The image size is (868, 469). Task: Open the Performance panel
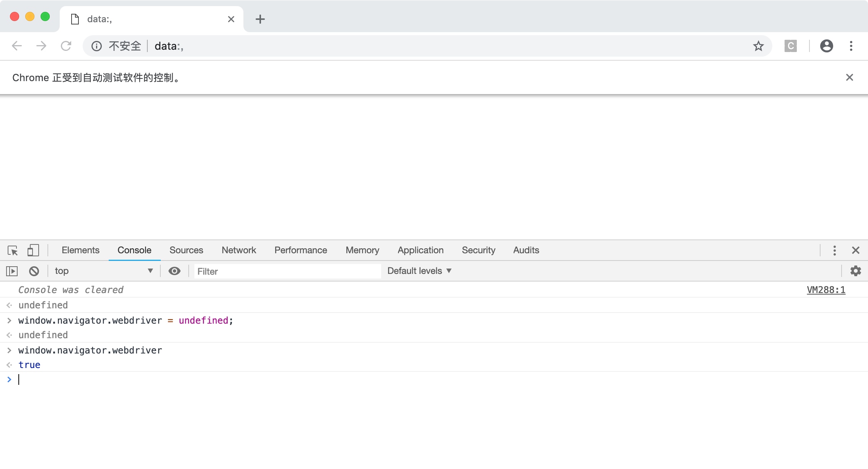coord(300,249)
